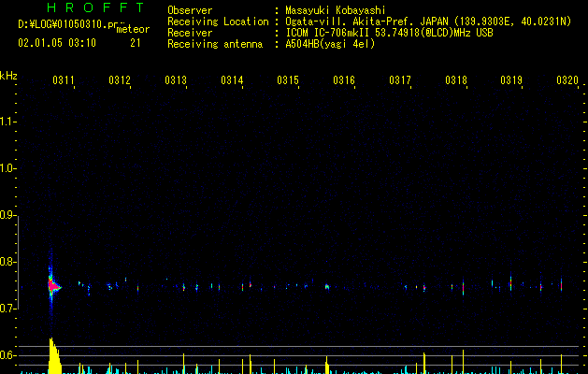This screenshot has width=588, height=374.
Task: Click the HROFFT title text
Action: point(95,7)
